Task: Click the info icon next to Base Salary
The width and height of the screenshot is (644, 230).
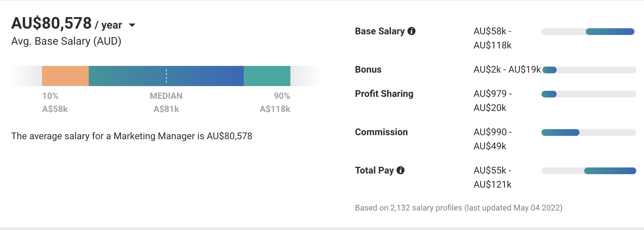Action: (x=411, y=31)
